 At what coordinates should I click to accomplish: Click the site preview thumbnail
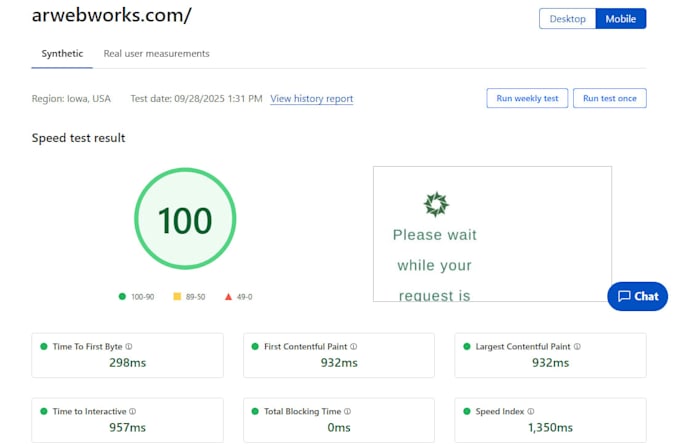click(492, 234)
